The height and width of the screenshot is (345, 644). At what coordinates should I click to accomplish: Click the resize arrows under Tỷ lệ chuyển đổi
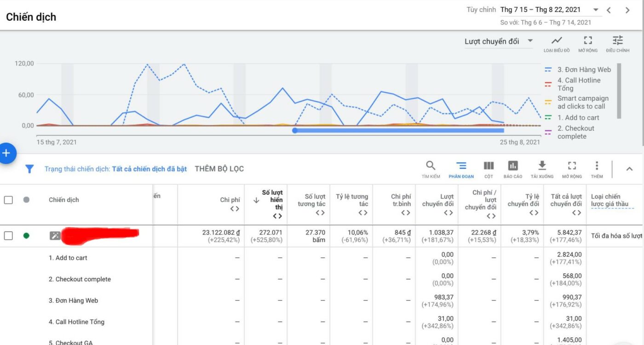534,213
